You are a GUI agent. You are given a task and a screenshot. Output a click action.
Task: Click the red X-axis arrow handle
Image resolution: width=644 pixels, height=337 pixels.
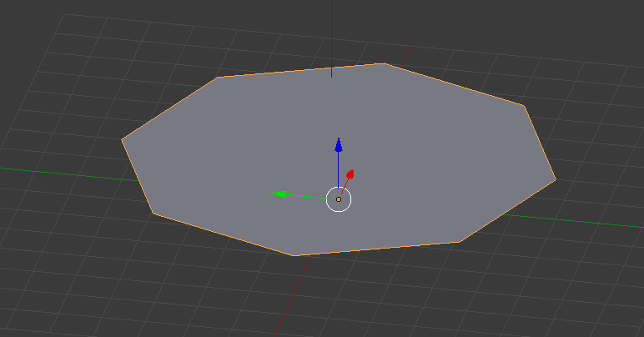(350, 174)
